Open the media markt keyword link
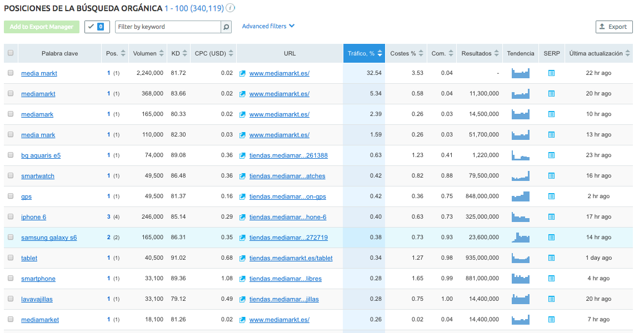 point(39,73)
